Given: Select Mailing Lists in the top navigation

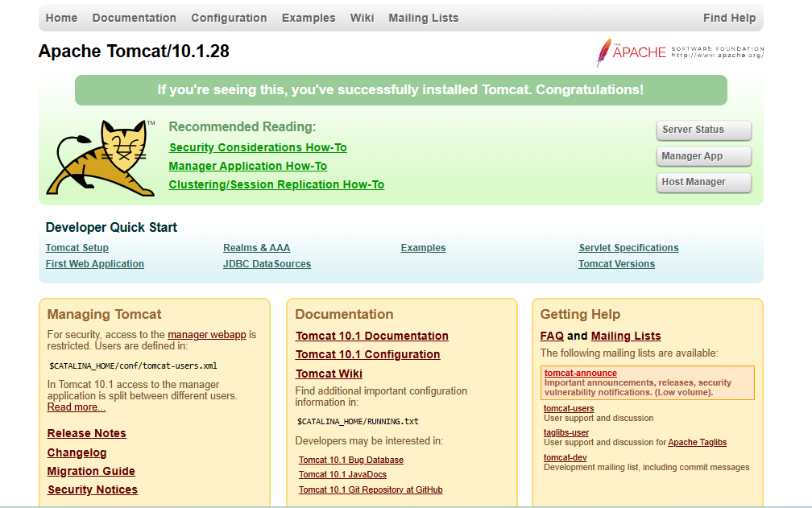Looking at the screenshot, I should (x=423, y=18).
